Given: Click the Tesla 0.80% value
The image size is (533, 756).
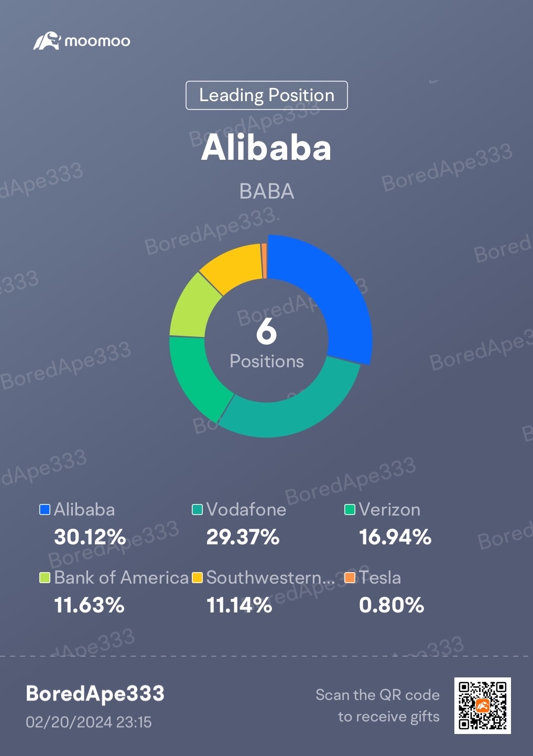Looking at the screenshot, I should pyautogui.click(x=391, y=605).
